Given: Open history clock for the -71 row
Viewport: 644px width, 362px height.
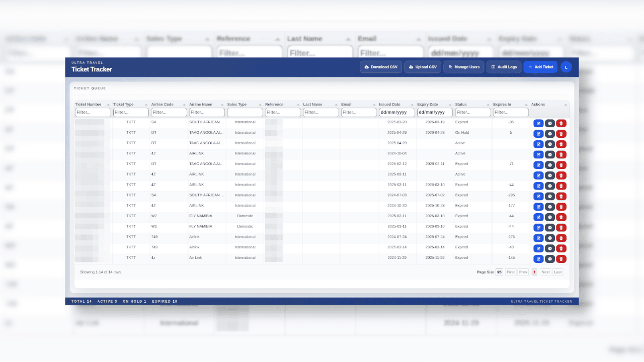Looking at the screenshot, I should pos(550,165).
